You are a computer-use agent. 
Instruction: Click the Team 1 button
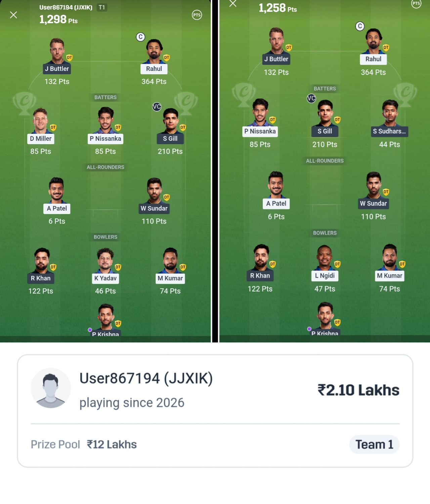[374, 445]
